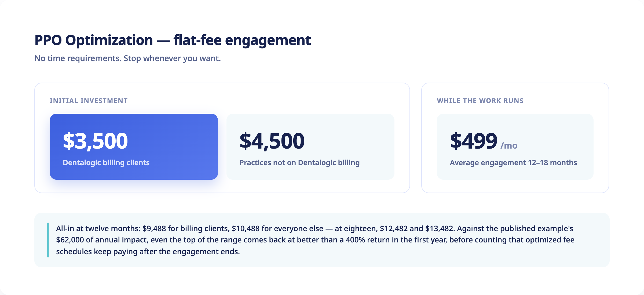Click the $499 price figure
The height and width of the screenshot is (295, 644).
coord(474,141)
